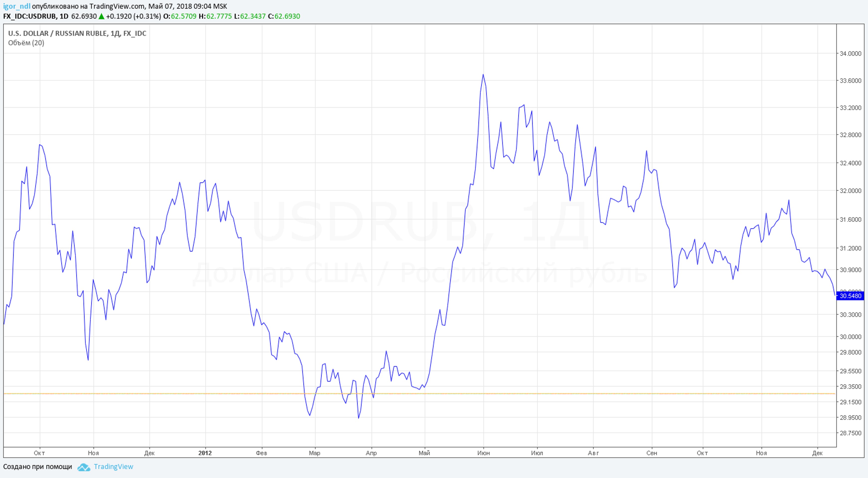Click the Фев month marker on time axis
868x478 pixels.
(261, 453)
